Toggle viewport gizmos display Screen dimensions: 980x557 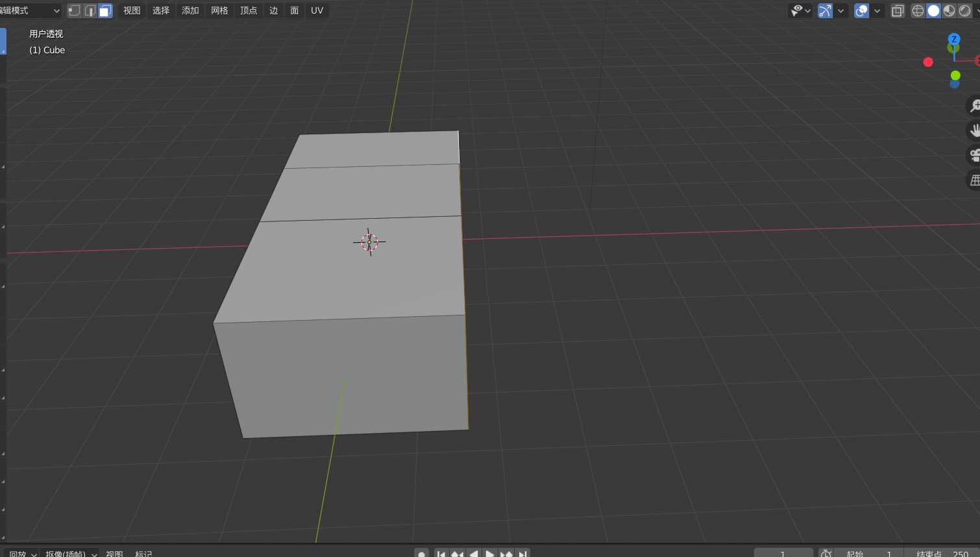825,10
